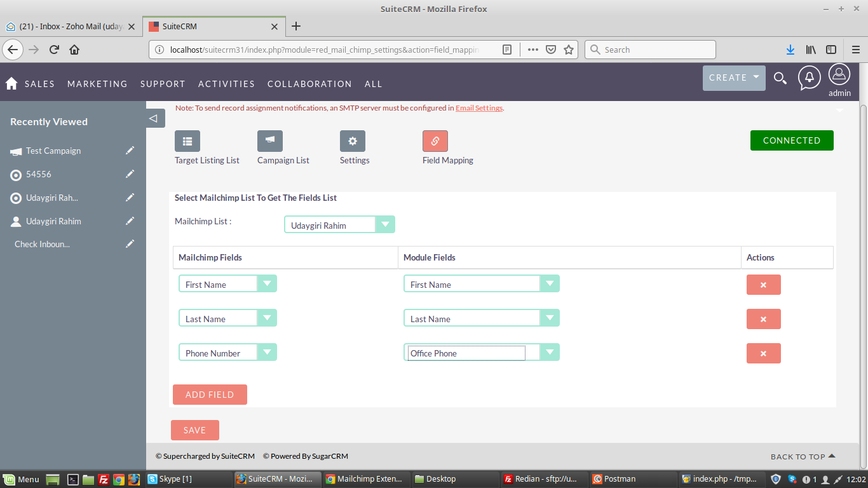Go back in Firefox
Viewport: 868px width, 488px height.
coord(13,50)
